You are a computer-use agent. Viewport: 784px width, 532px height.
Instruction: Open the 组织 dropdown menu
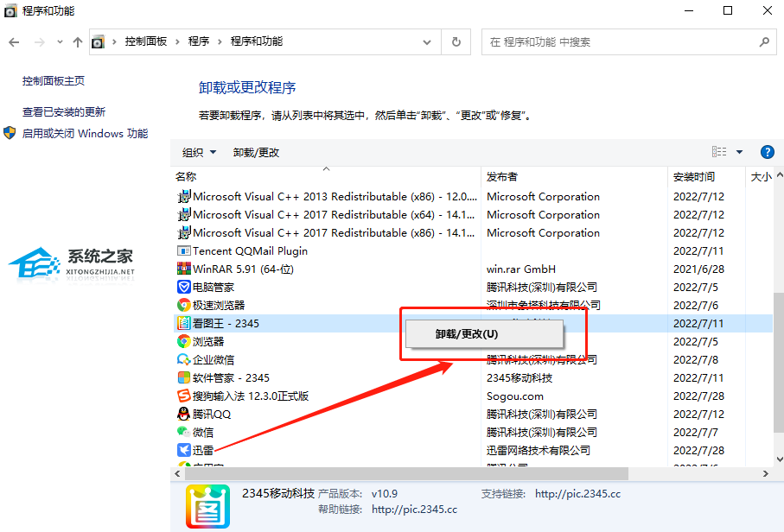point(199,152)
